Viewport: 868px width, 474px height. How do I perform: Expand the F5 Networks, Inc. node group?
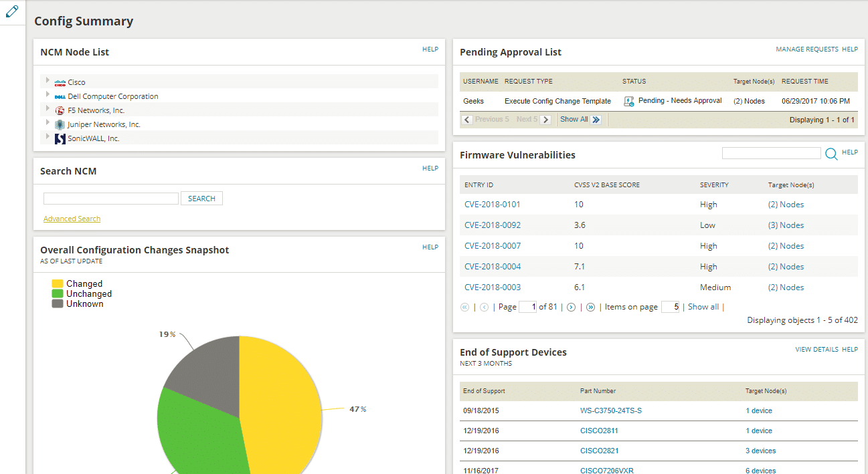pyautogui.click(x=48, y=108)
